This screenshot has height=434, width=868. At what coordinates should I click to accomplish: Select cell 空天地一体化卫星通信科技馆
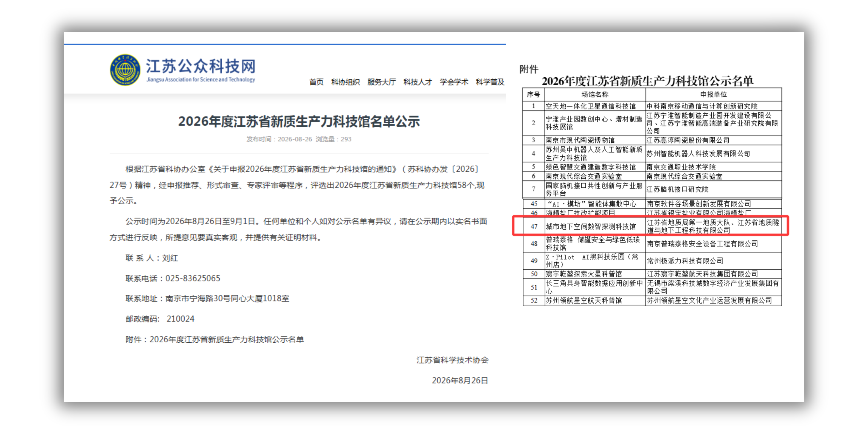[x=595, y=106]
